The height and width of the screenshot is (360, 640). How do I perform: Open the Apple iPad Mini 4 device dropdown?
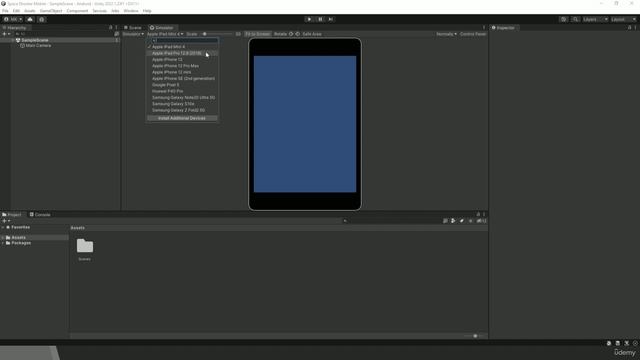point(165,34)
